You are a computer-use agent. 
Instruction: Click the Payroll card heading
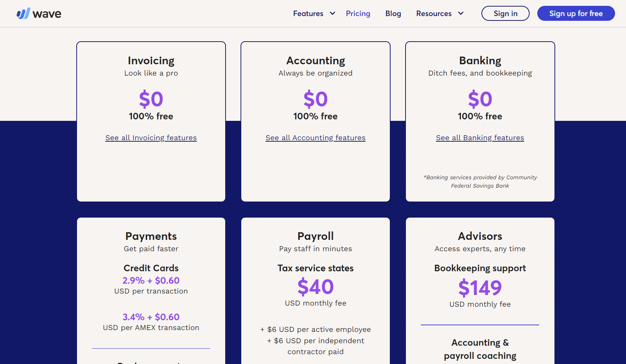tap(316, 236)
